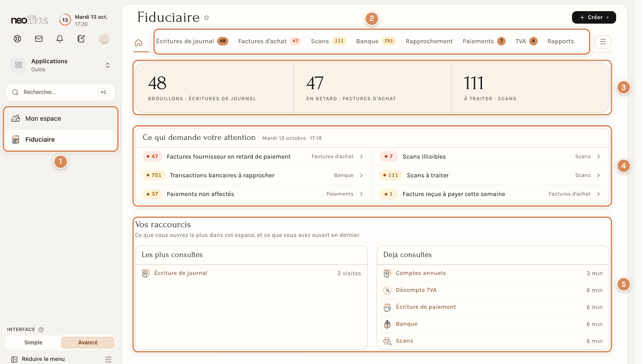The width and height of the screenshot is (642, 364).
Task: Open the notifications bell icon
Action: tap(60, 39)
